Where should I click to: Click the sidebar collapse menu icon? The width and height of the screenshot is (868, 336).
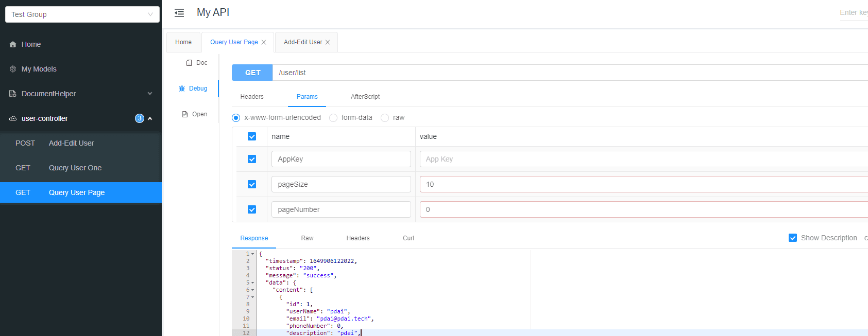(x=179, y=13)
